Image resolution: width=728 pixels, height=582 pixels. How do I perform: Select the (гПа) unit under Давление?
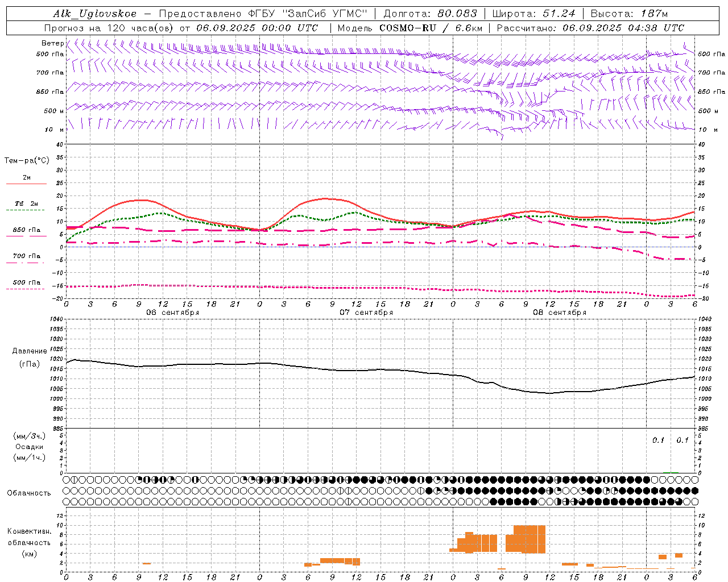[30, 364]
